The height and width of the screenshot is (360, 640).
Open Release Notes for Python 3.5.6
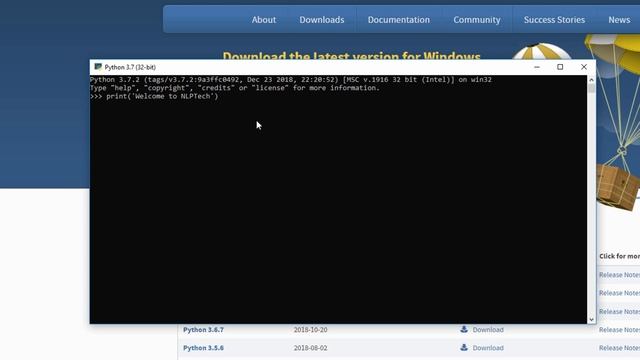pos(619,348)
